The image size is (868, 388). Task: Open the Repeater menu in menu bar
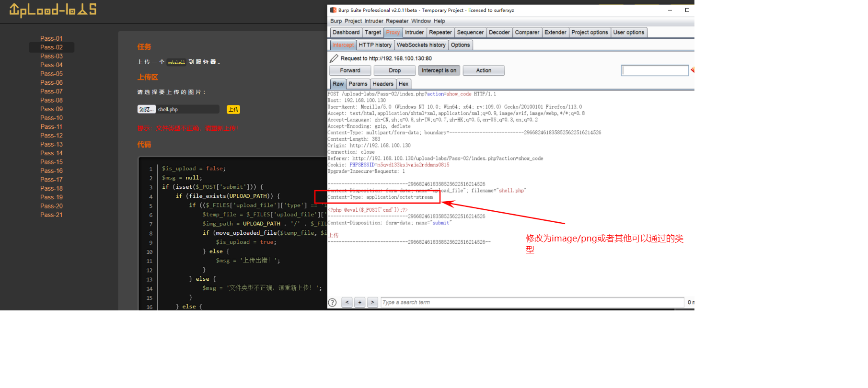397,21
